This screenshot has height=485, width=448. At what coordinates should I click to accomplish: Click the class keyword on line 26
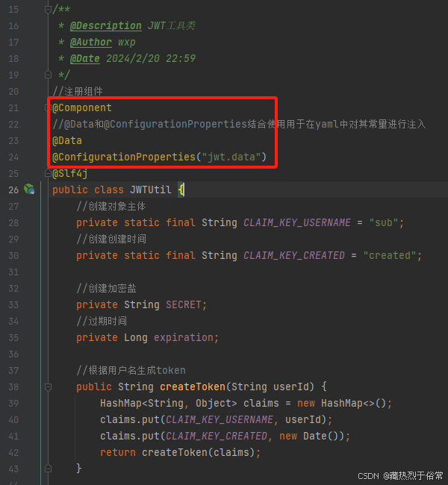pos(109,190)
